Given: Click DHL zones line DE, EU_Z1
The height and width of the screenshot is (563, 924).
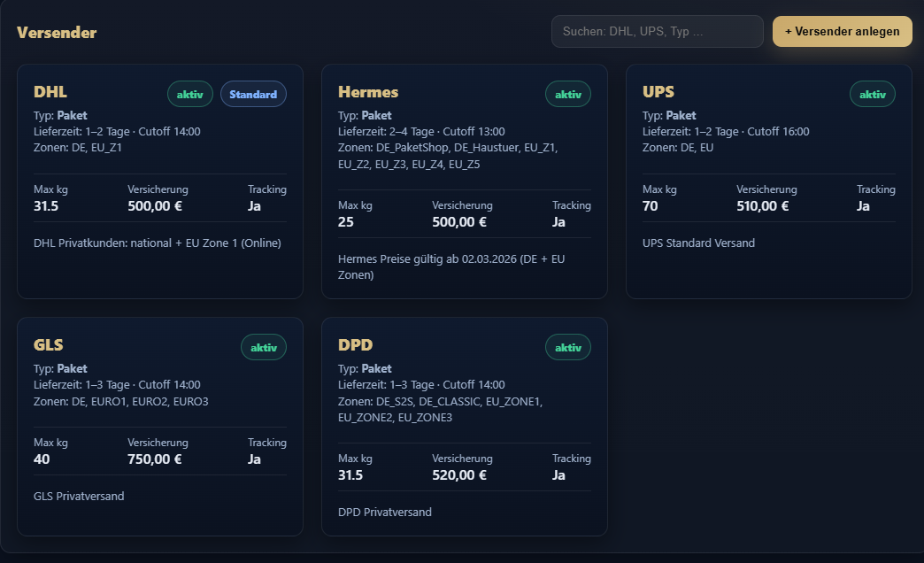Looking at the screenshot, I should [x=78, y=147].
